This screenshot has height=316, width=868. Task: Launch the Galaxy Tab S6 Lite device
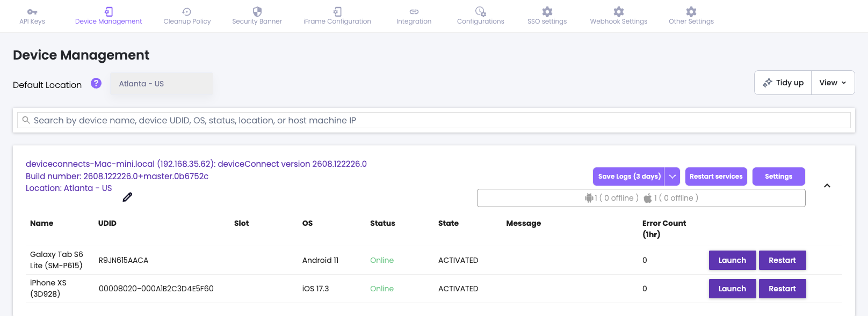point(733,260)
